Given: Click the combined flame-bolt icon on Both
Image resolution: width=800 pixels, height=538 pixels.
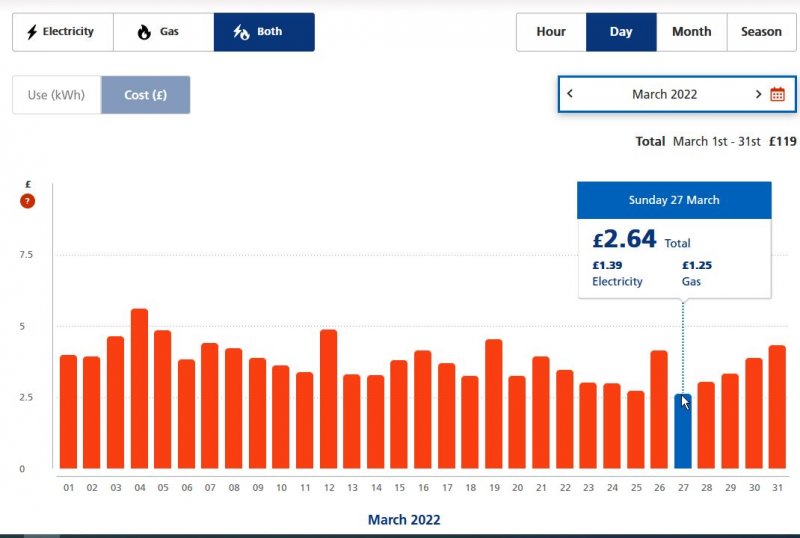Looking at the screenshot, I should coord(241,32).
